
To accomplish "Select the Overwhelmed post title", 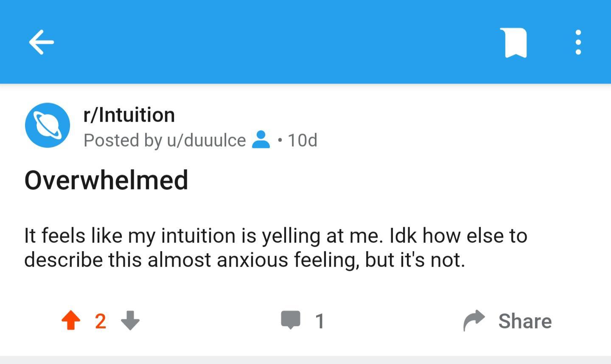I will (106, 180).
